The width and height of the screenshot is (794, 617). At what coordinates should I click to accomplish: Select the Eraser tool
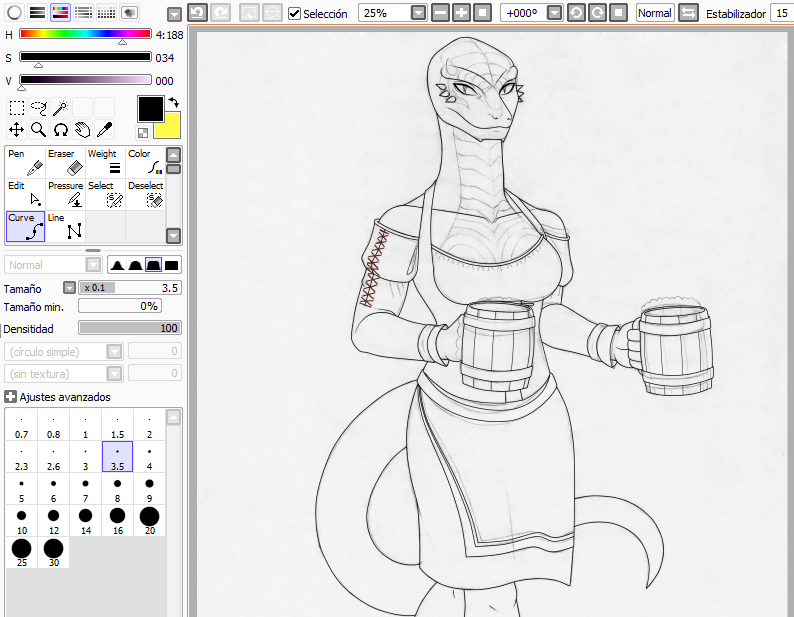65,162
